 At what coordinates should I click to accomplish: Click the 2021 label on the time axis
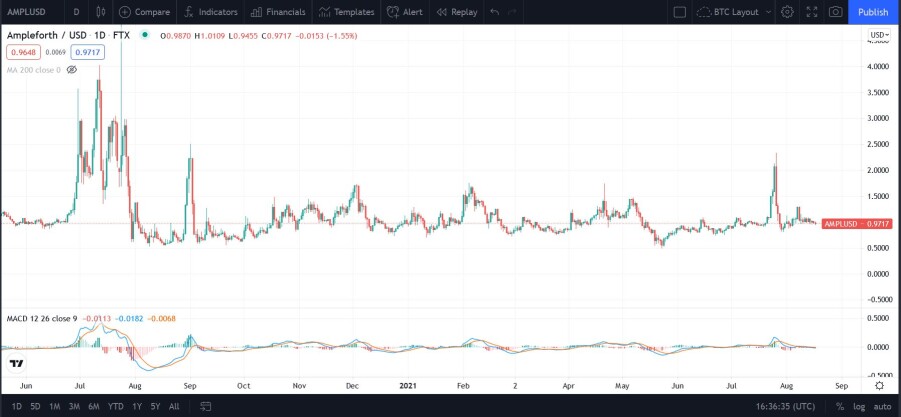coord(409,385)
